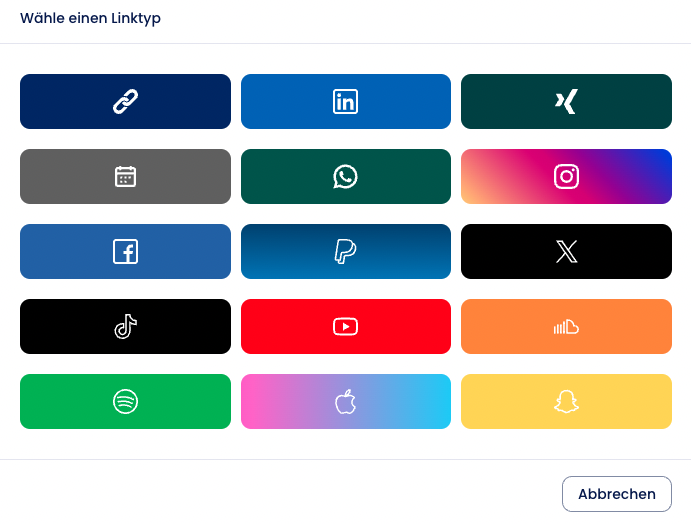Viewport: 691px width, 524px height.
Task: Choose the Spotify link type
Action: tap(126, 401)
